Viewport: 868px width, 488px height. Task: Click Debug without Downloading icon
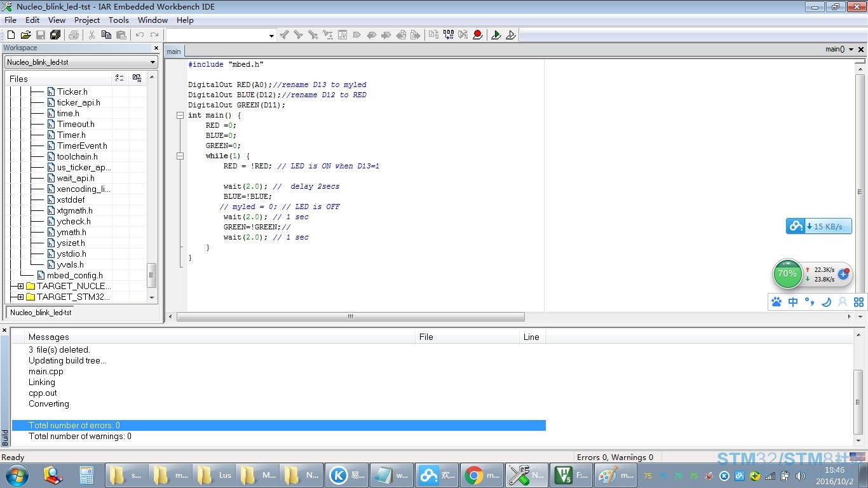(511, 35)
